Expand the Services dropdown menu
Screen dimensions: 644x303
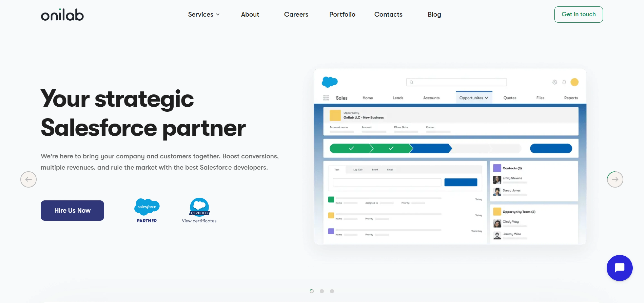coord(204,14)
